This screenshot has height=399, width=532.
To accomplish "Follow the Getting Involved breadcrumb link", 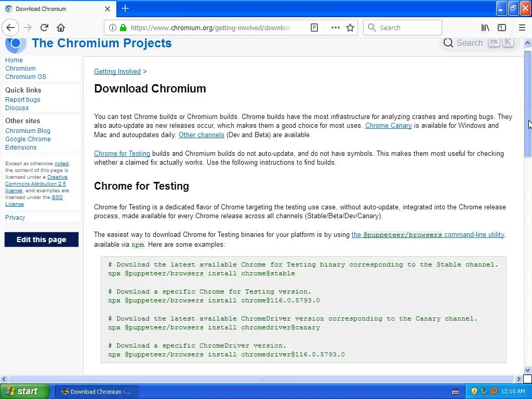I will 117,72.
